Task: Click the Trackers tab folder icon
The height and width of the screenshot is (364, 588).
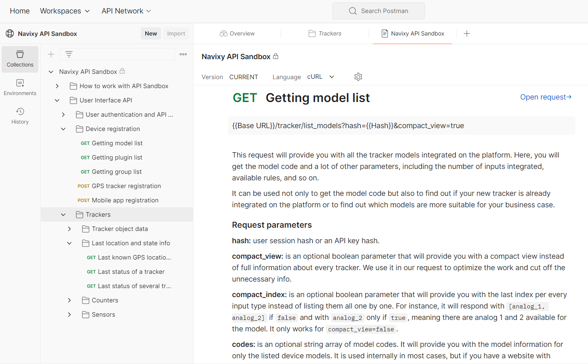Action: pos(312,33)
